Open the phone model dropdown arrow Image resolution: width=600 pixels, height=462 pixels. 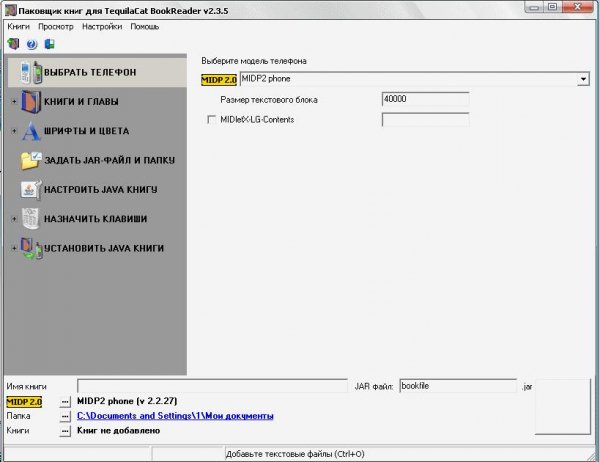[583, 79]
